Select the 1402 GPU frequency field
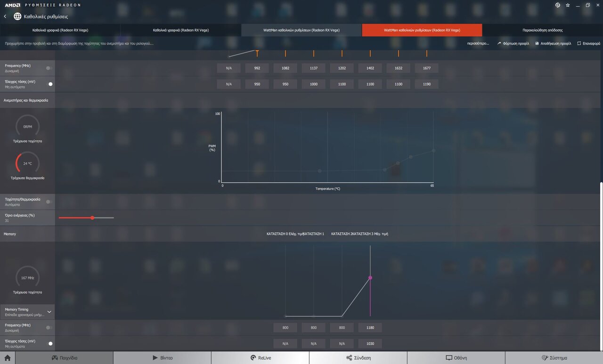The height and width of the screenshot is (364, 603). (x=370, y=68)
